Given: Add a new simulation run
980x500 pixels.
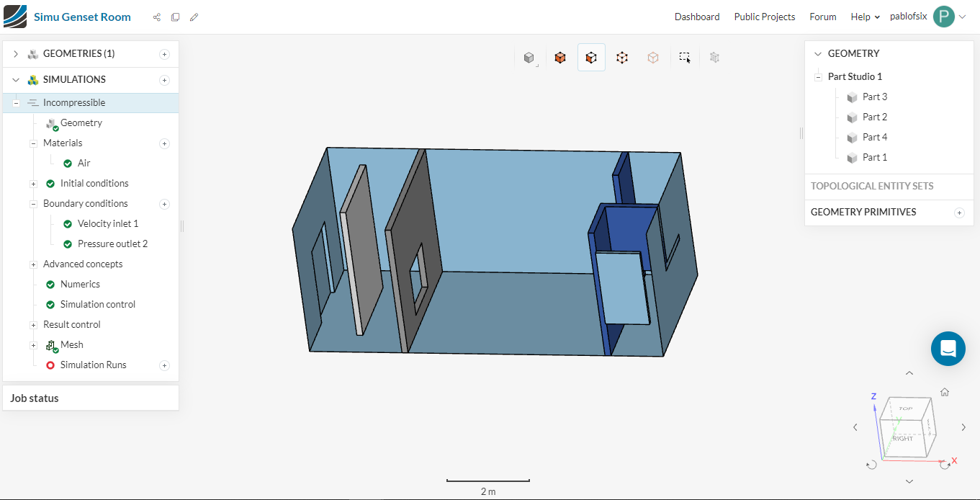Looking at the screenshot, I should [x=164, y=365].
